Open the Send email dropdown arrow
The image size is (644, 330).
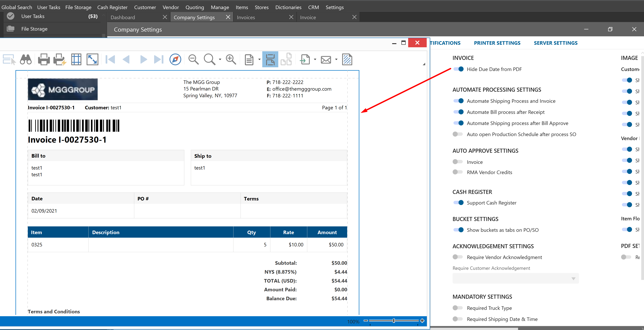click(336, 59)
